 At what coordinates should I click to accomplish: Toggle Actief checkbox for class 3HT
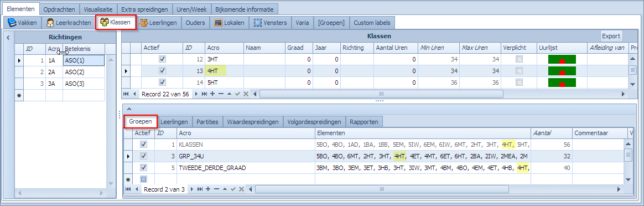point(162,59)
